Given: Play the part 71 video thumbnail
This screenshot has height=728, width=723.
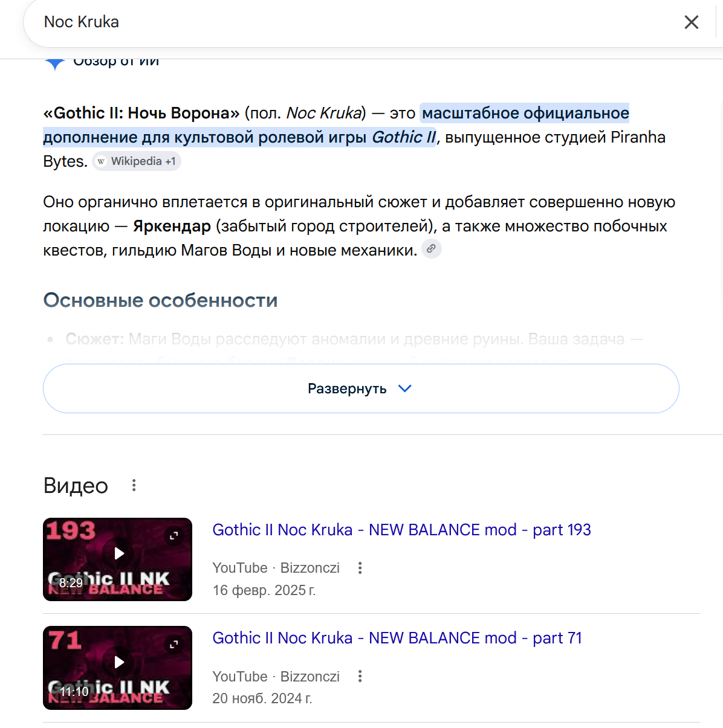Looking at the screenshot, I should (x=117, y=668).
